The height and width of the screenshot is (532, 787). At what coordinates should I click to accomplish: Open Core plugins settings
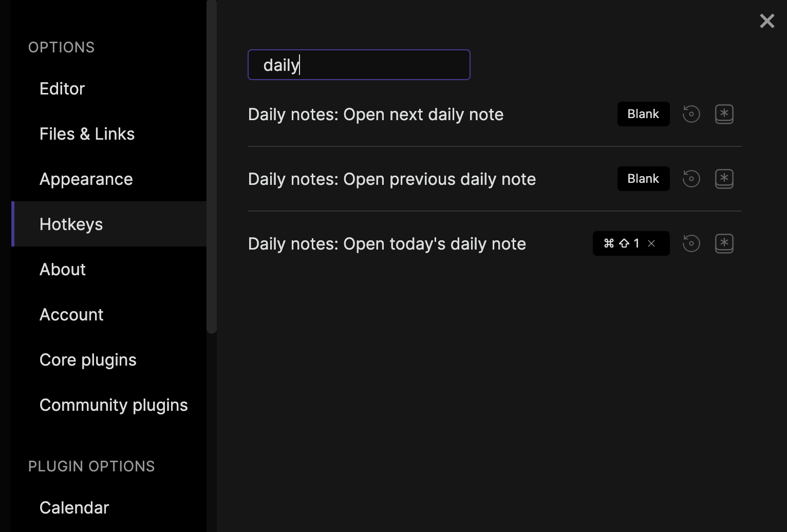point(88,360)
